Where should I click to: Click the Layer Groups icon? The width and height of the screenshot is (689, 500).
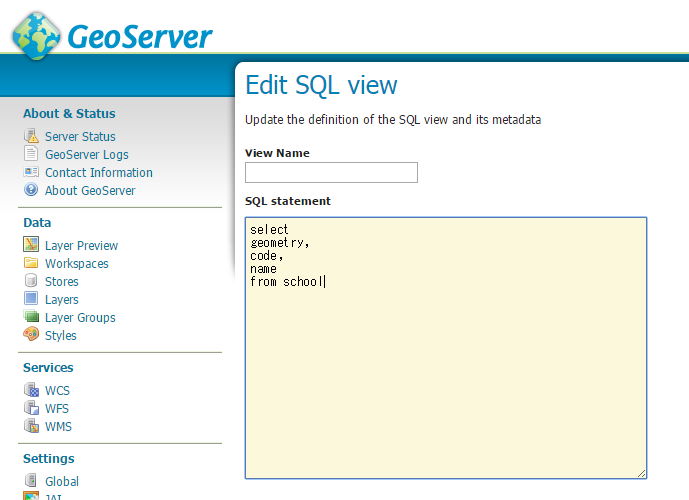coord(31,318)
